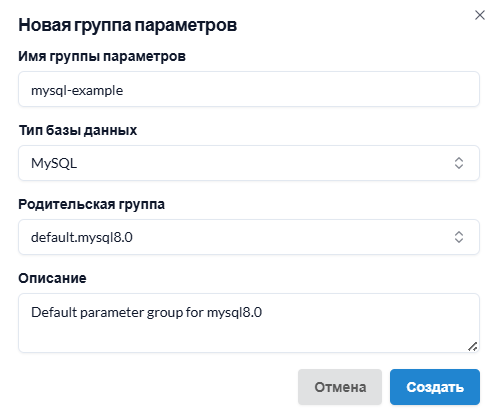Click the text Default parameter group for mysql8.0
Image resolution: width=493 pixels, height=416 pixels.
pos(146,313)
